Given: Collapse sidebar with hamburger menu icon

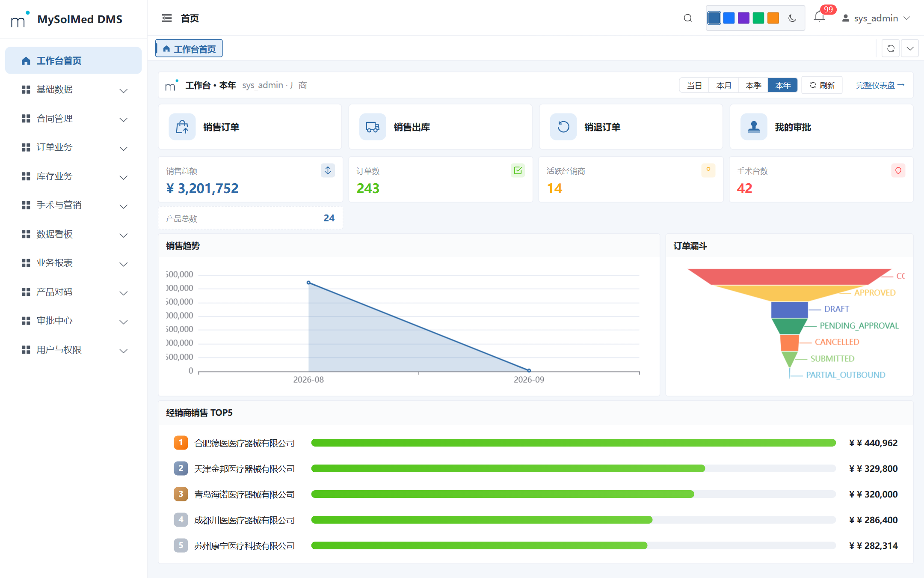Looking at the screenshot, I should click(167, 18).
